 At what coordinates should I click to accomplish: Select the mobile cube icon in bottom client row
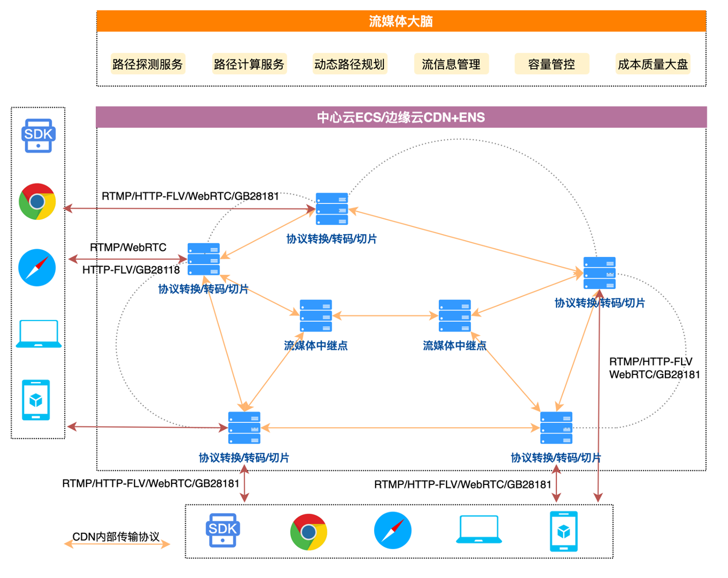pos(564,532)
